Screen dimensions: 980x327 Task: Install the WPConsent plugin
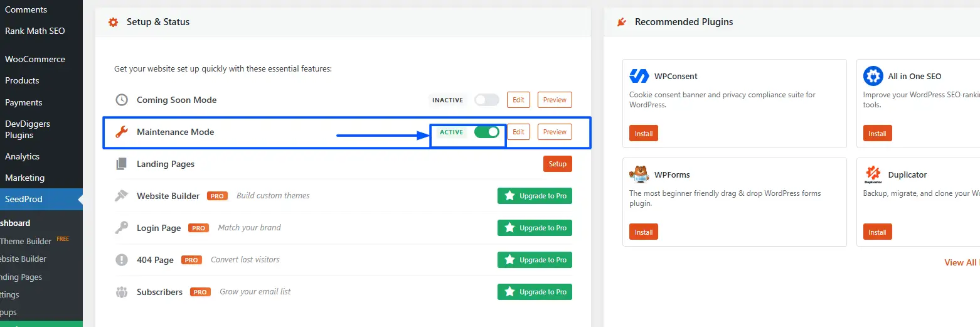(644, 133)
